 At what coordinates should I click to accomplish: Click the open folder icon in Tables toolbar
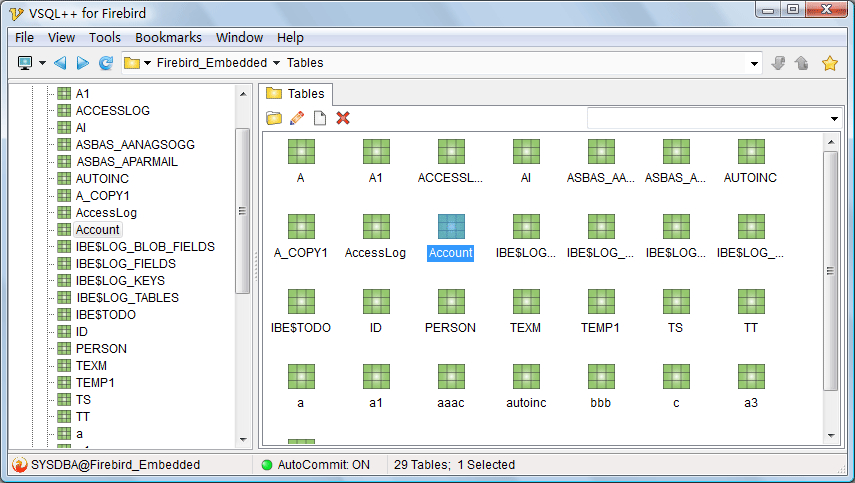click(x=274, y=118)
